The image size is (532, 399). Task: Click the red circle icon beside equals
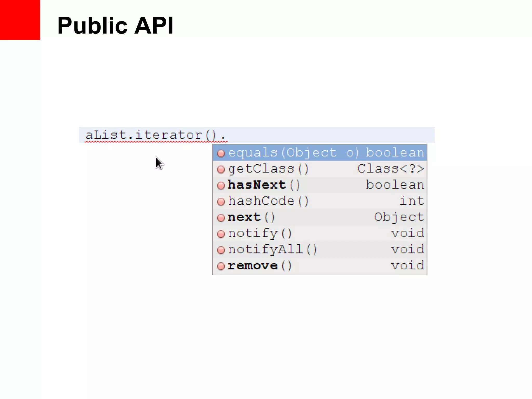click(221, 153)
